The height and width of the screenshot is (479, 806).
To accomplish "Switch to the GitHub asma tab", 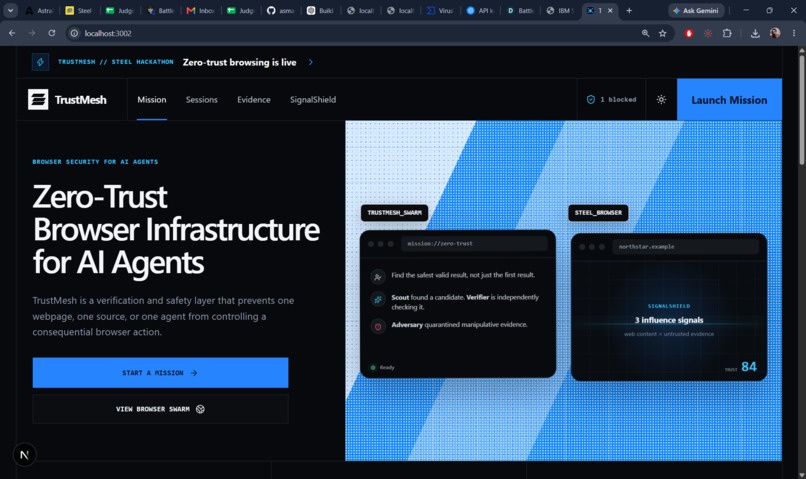I will pos(281,10).
